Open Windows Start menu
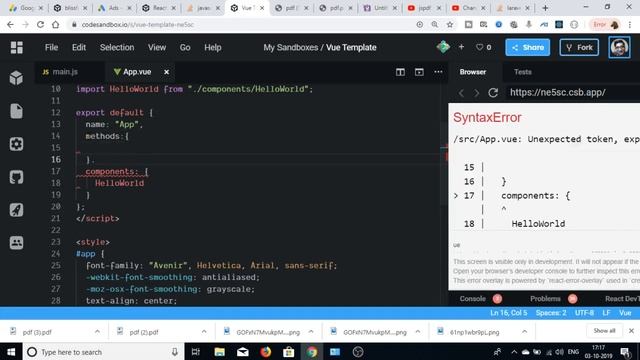Image resolution: width=640 pixels, height=360 pixels. [11, 352]
